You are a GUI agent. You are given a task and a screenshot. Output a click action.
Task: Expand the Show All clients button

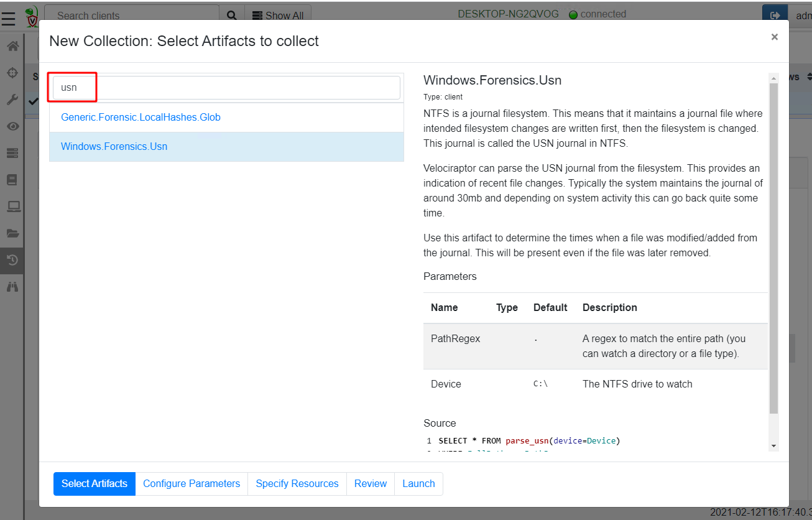[278, 16]
